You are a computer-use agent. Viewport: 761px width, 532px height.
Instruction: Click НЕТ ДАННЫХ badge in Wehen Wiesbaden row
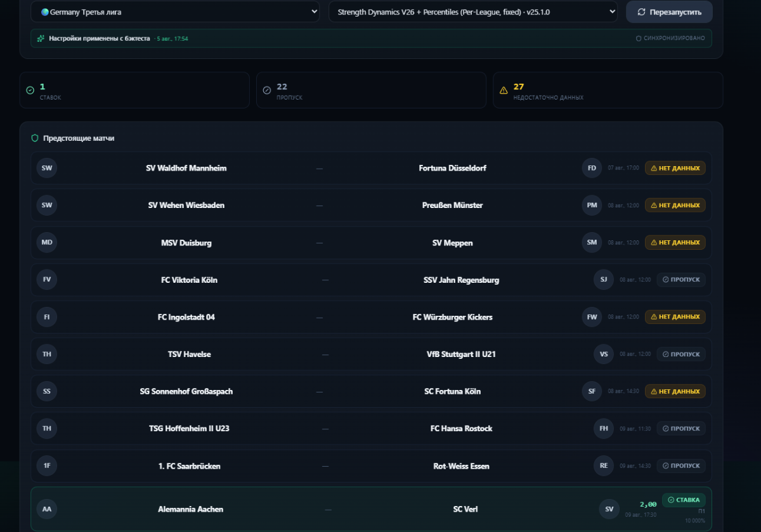tap(675, 205)
